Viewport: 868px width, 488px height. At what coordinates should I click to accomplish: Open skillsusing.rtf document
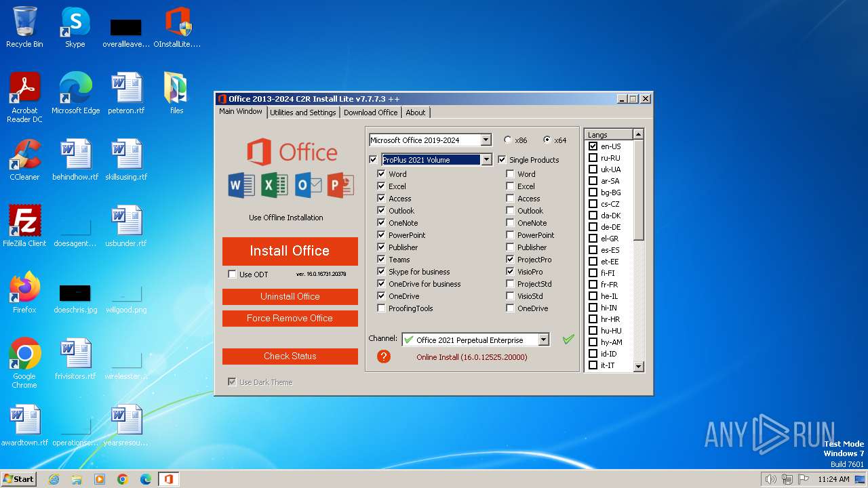click(126, 160)
